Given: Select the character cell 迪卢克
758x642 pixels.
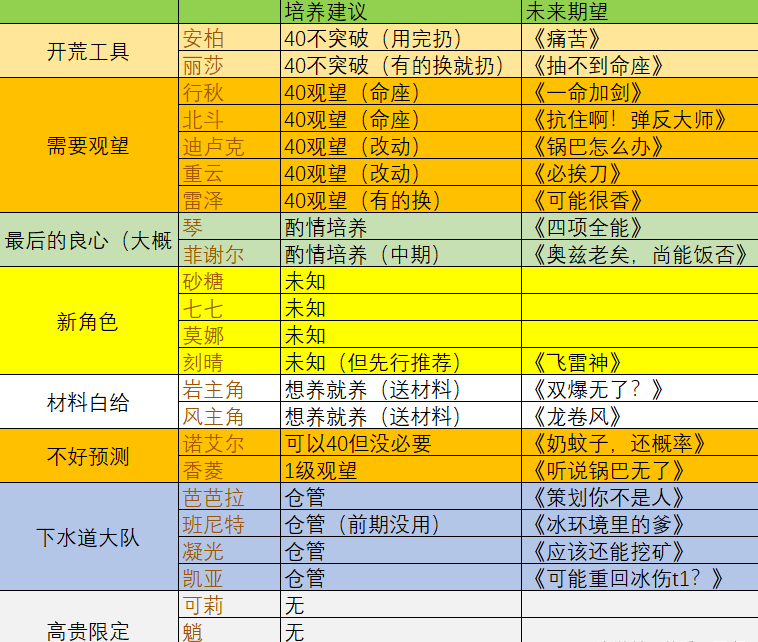Looking at the screenshot, I should point(230,145).
